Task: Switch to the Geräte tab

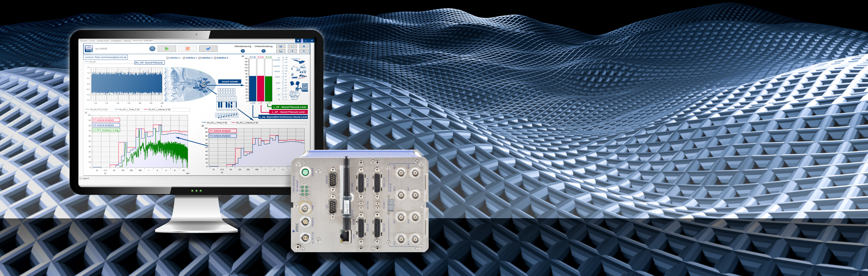Action: 92,41
